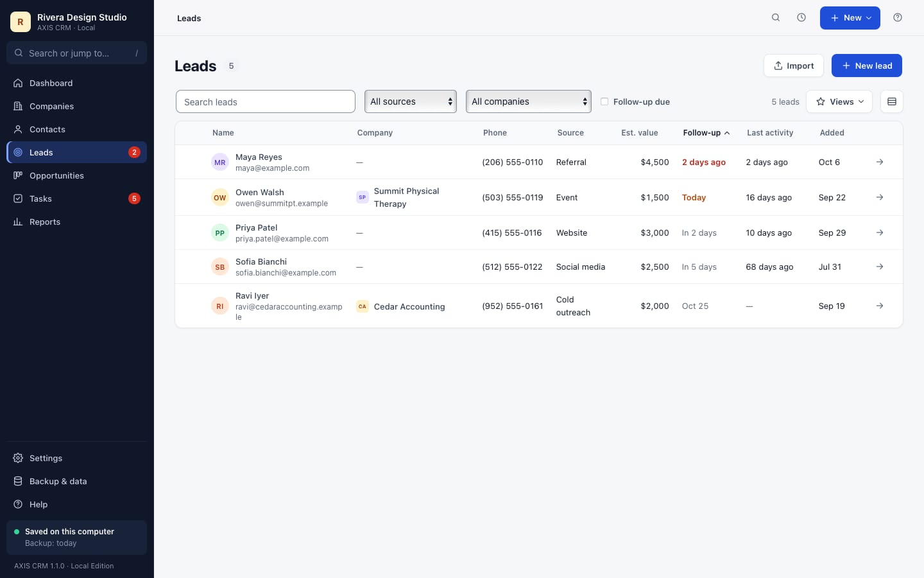924x578 pixels.
Task: Click the New lead button
Action: 867,66
